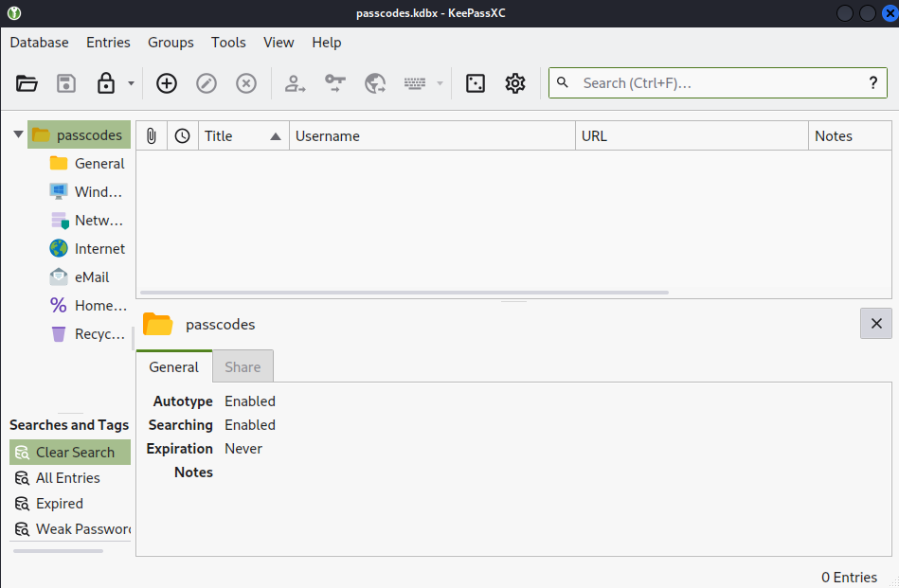Image resolution: width=899 pixels, height=588 pixels.
Task: Copy username using the person icon
Action: (x=295, y=83)
